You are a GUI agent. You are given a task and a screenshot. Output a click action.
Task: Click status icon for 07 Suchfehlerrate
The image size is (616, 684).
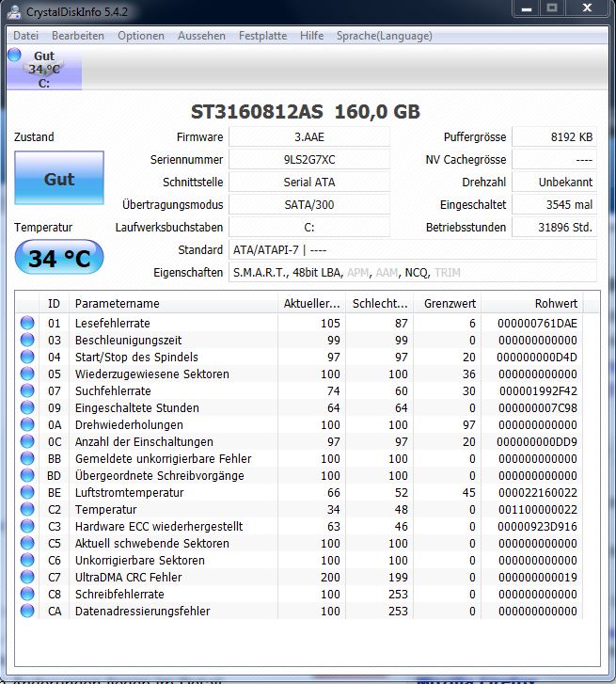coord(27,390)
